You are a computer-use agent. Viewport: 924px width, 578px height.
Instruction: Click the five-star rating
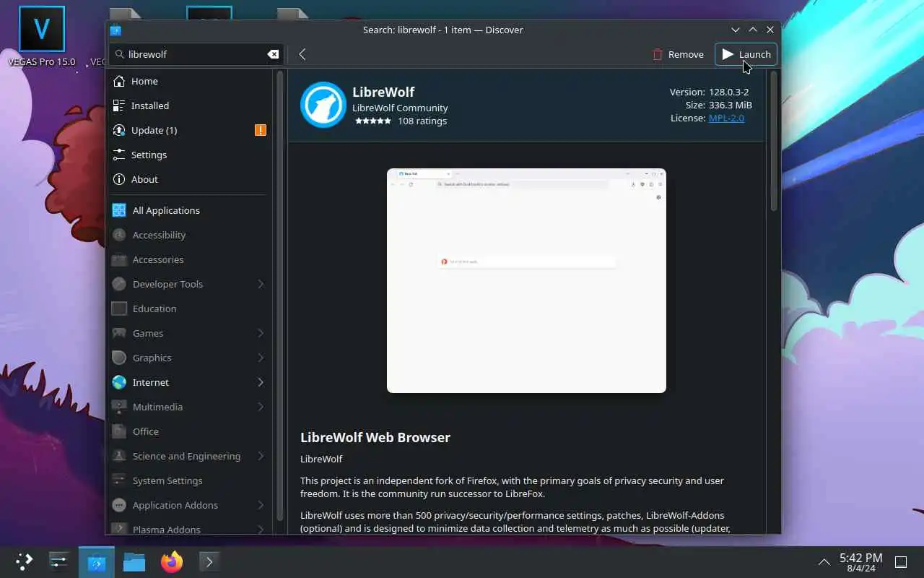click(373, 121)
